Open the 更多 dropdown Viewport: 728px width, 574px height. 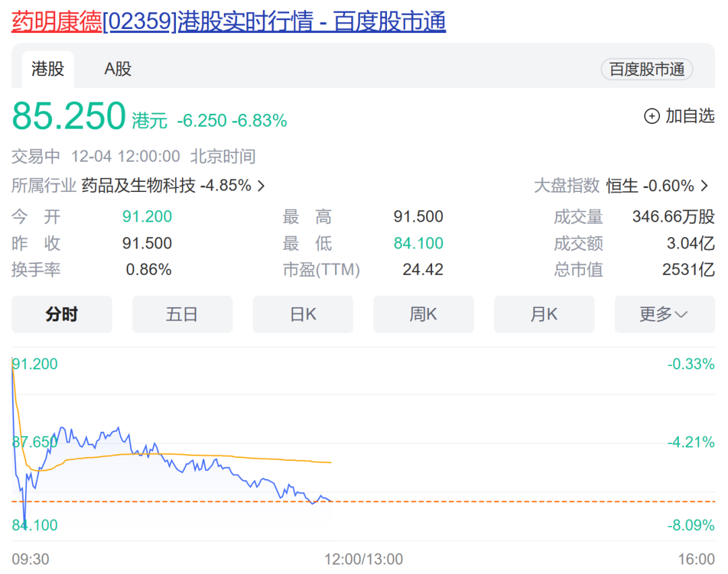point(665,314)
